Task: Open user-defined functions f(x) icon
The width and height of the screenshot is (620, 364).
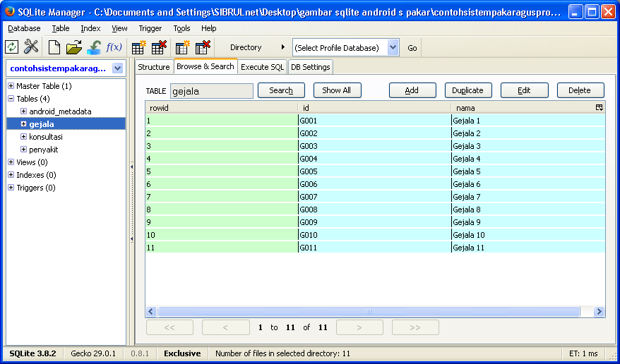Action: [114, 47]
